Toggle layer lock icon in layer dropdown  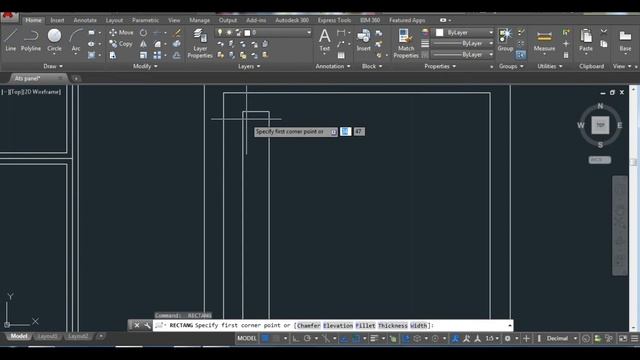click(238, 32)
